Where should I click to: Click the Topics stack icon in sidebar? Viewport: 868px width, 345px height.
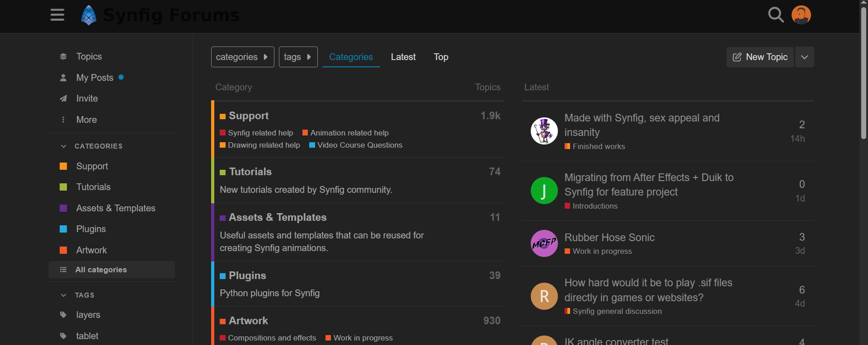pos(63,56)
